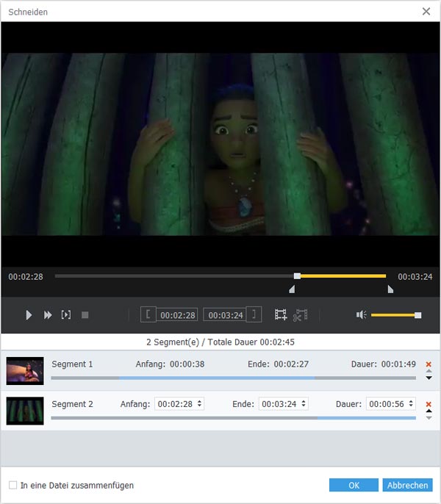Click the fast forward button

(x=48, y=315)
